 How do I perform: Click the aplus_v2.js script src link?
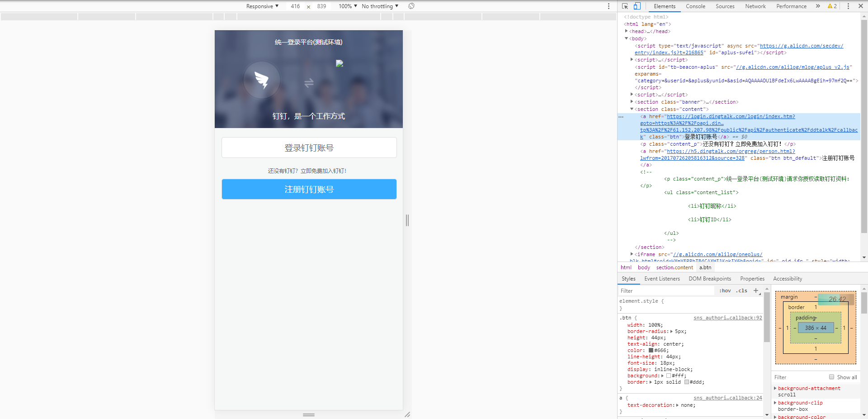tap(793, 67)
